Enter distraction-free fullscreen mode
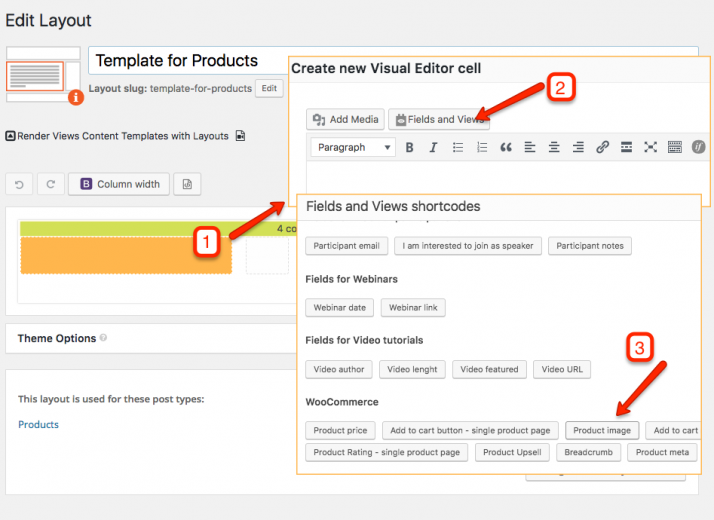 click(x=650, y=147)
